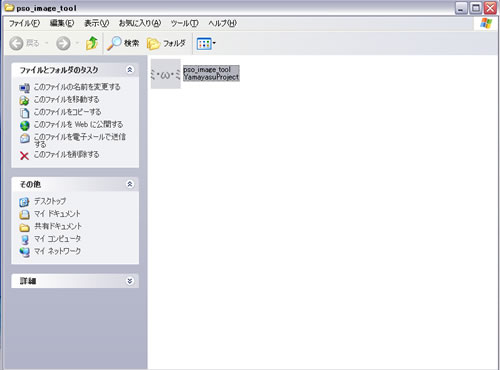Open the ツール(T) menu
500x370 pixels.
coord(184,23)
